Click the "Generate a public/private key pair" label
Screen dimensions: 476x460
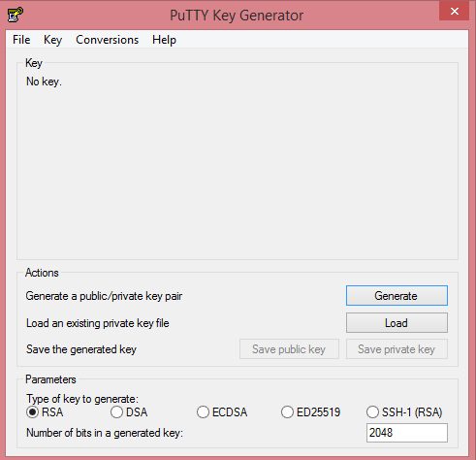pyautogui.click(x=104, y=296)
